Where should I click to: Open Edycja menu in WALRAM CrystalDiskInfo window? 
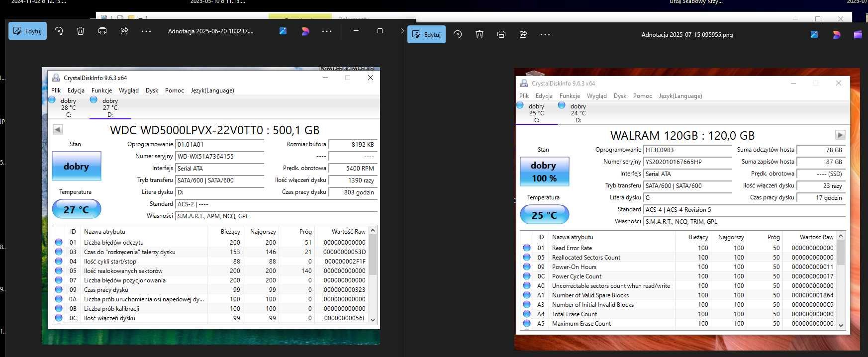(544, 95)
